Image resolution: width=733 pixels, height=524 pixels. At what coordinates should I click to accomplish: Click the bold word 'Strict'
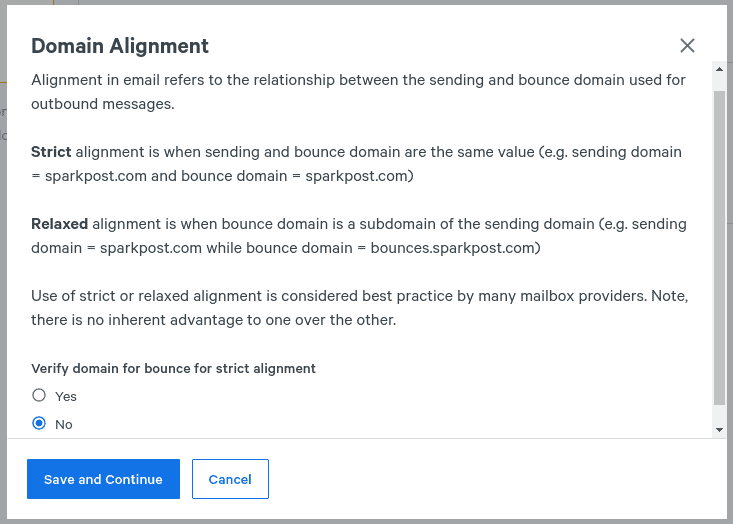click(51, 152)
